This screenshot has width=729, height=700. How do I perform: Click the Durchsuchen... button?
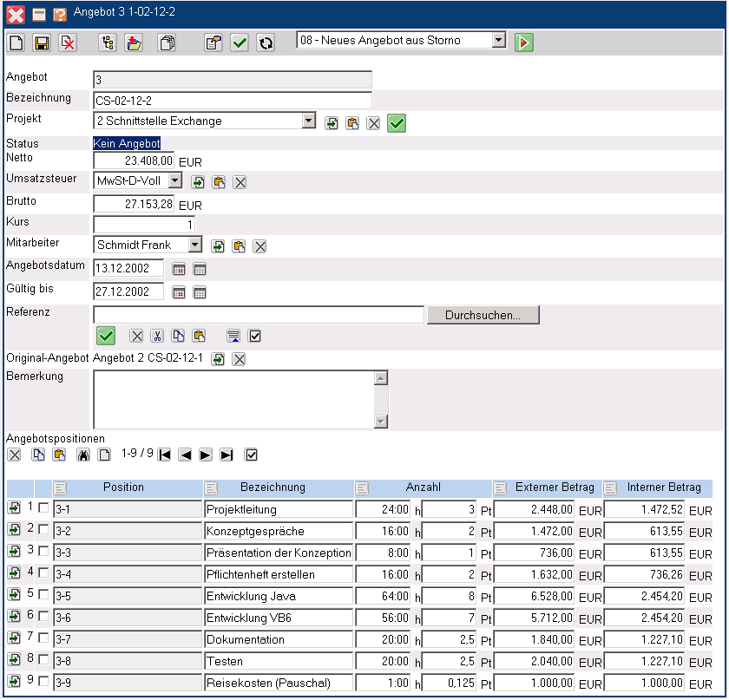483,315
